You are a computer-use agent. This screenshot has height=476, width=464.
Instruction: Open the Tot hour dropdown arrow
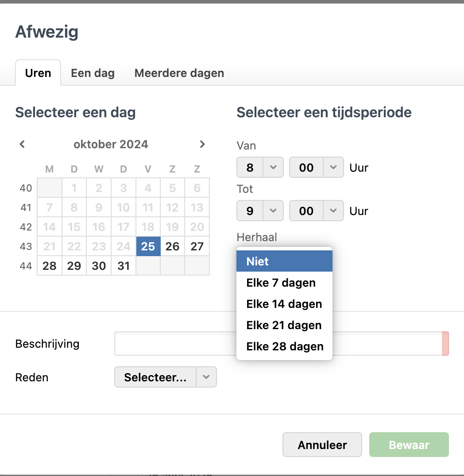[273, 211]
